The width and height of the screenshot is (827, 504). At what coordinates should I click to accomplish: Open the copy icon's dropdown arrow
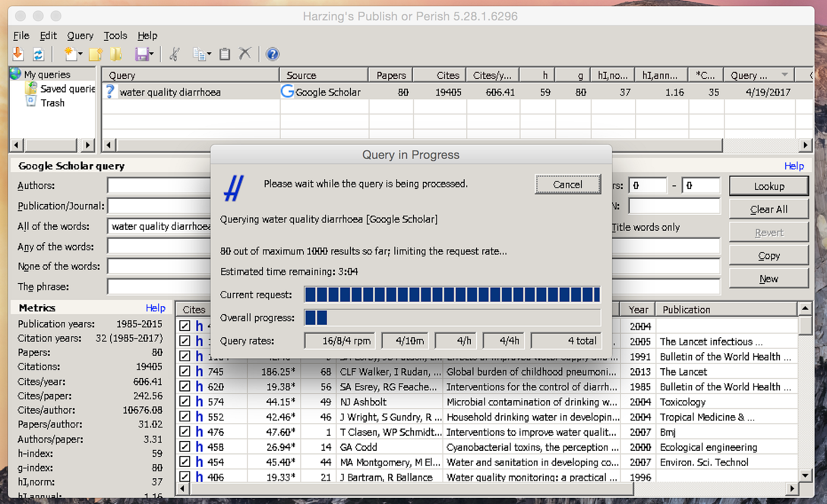(209, 54)
